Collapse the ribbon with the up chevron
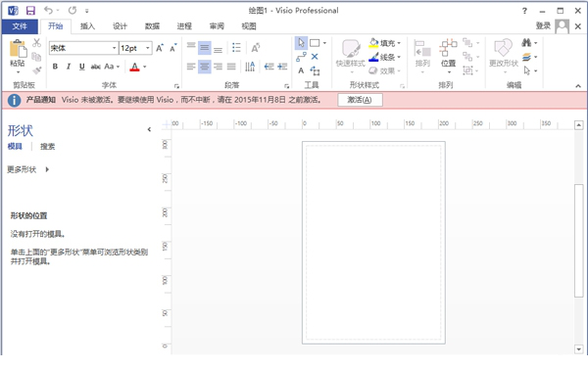Image resolution: width=588 pixels, height=369 pixels. coord(578,86)
